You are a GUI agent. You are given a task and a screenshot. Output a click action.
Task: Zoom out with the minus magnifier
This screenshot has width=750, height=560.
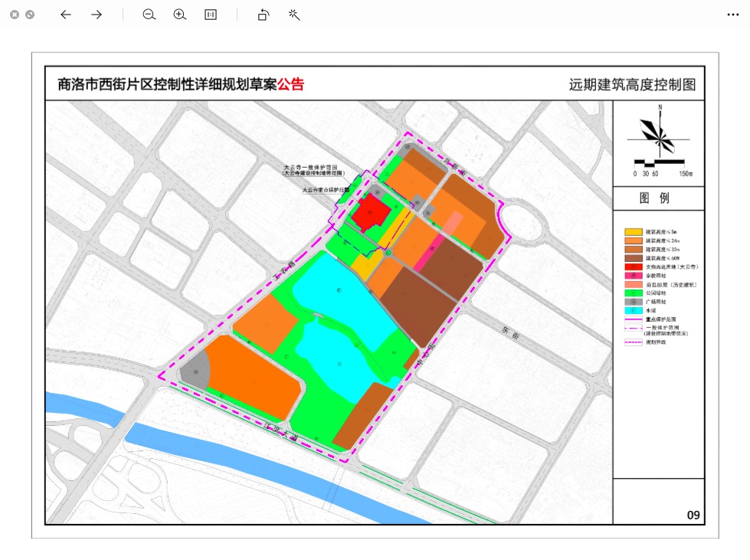coord(149,15)
